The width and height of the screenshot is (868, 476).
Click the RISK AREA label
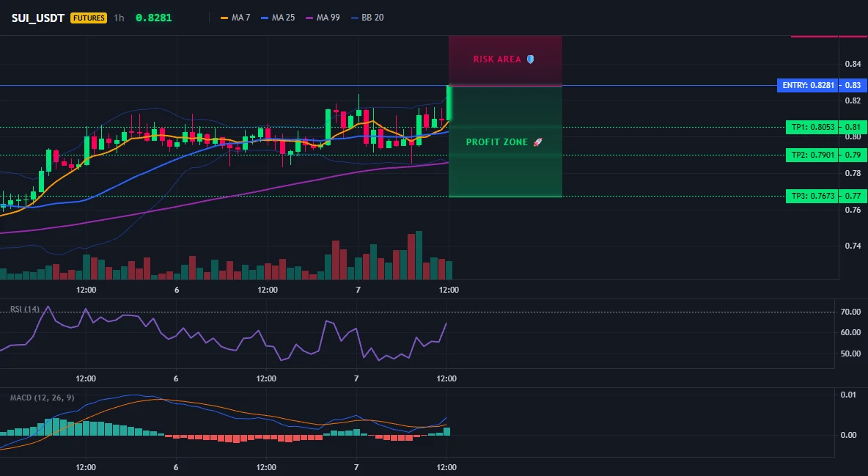497,59
